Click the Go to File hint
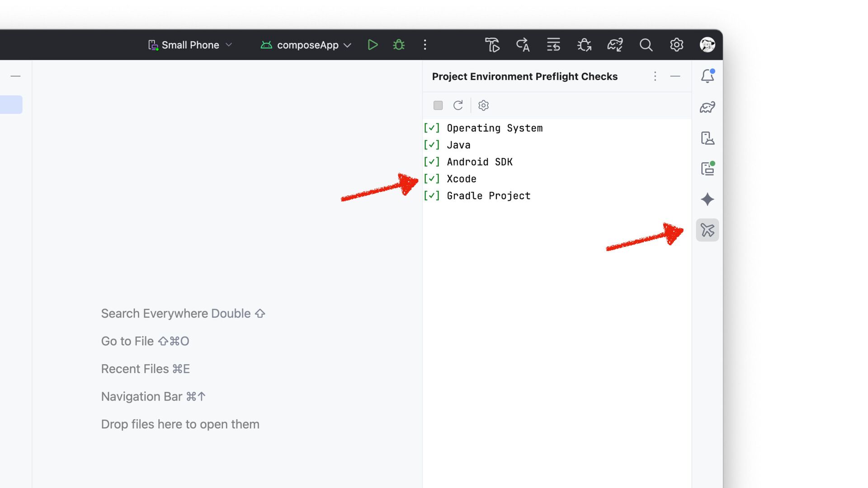 pyautogui.click(x=145, y=341)
